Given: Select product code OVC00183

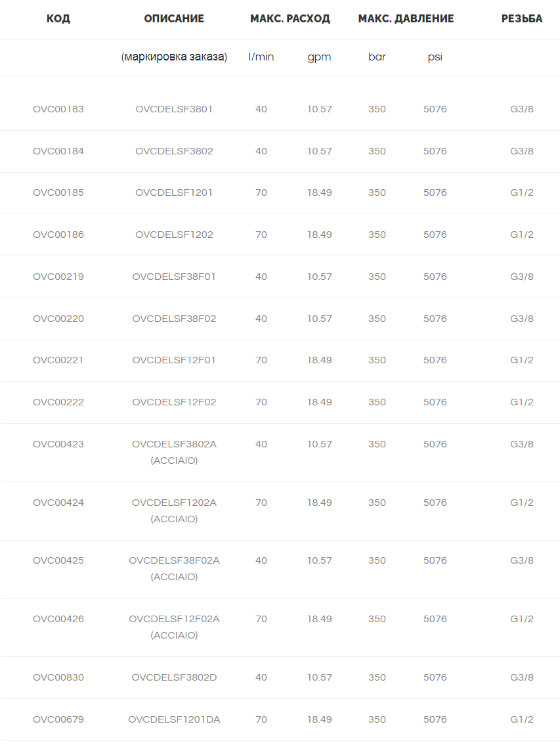Looking at the screenshot, I should 58,109.
